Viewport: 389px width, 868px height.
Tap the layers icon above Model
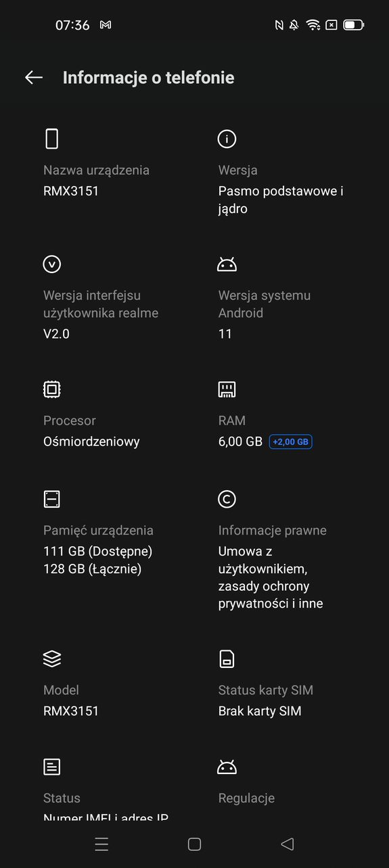52,658
